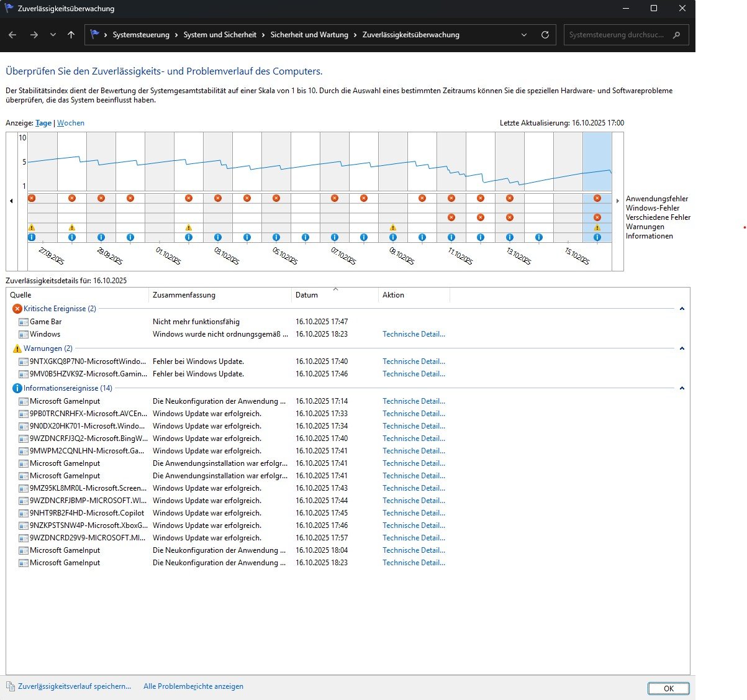Select the 9MZ95KL8MR0L-Microsoft.Screen row
This screenshot has height=700, width=747.
pos(348,488)
